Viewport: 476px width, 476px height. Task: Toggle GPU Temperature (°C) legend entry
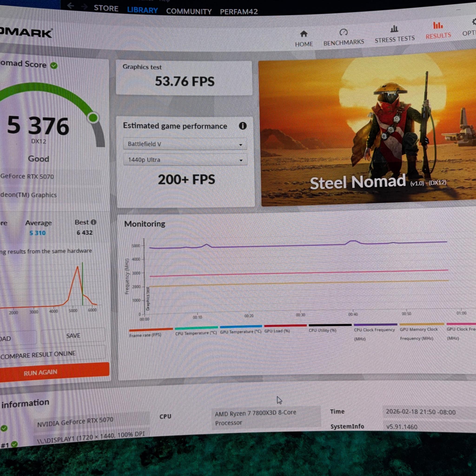pos(241,330)
